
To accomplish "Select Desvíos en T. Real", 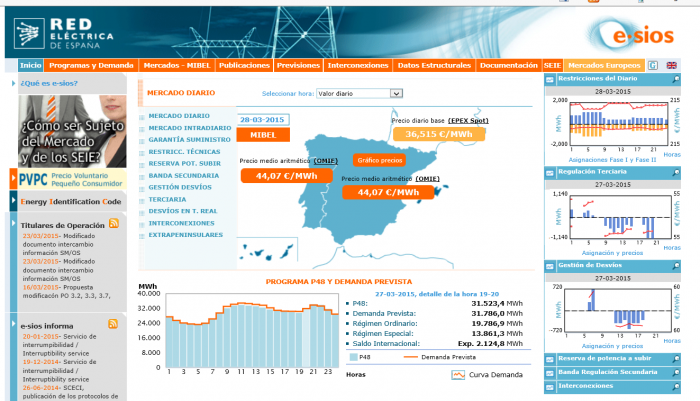I will (x=183, y=211).
